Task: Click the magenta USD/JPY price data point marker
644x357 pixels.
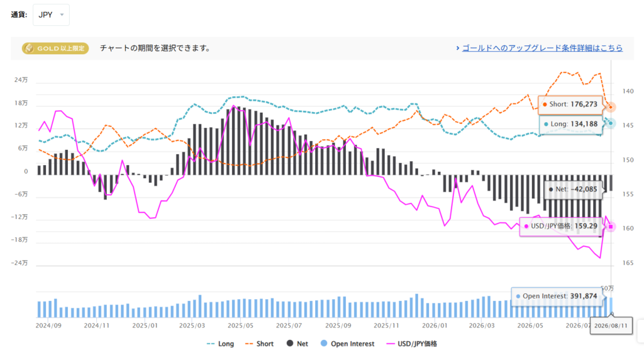Action: [x=611, y=227]
